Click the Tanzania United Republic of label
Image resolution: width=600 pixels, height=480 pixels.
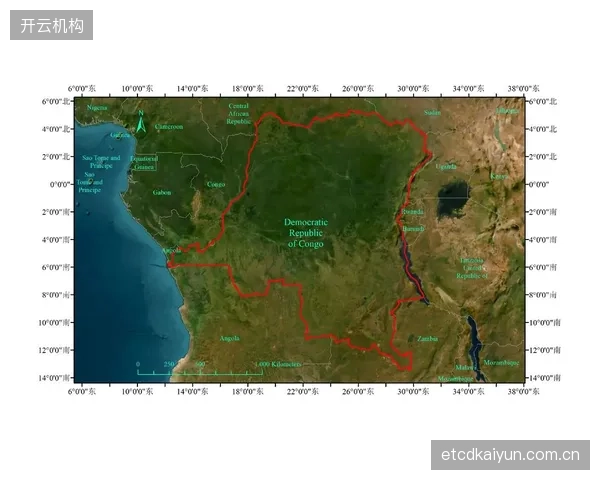coord(472,268)
